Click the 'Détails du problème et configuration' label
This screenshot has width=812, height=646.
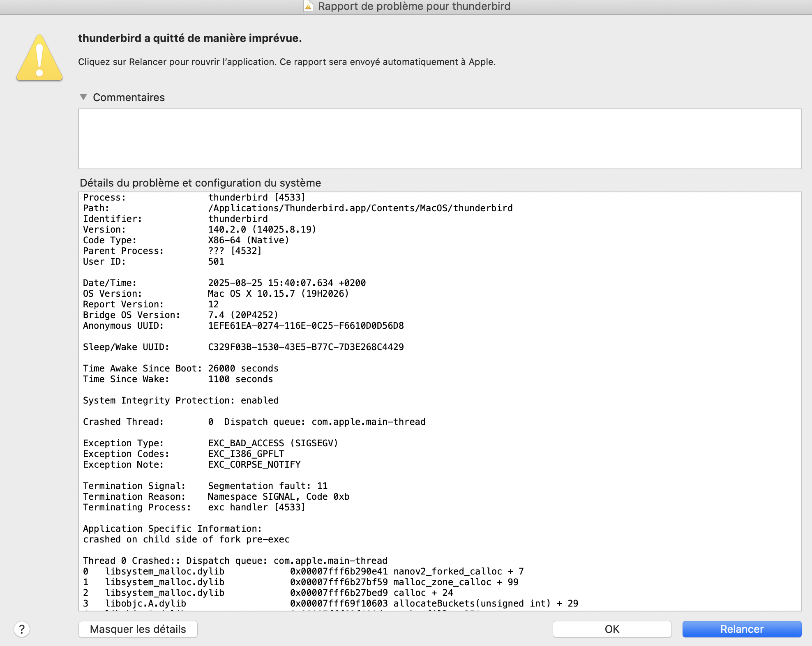[200, 183]
